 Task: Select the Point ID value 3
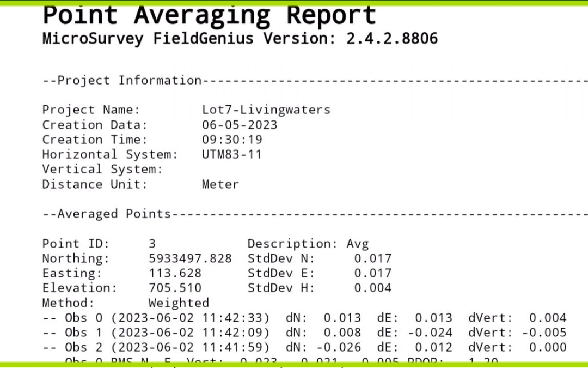tap(152, 244)
